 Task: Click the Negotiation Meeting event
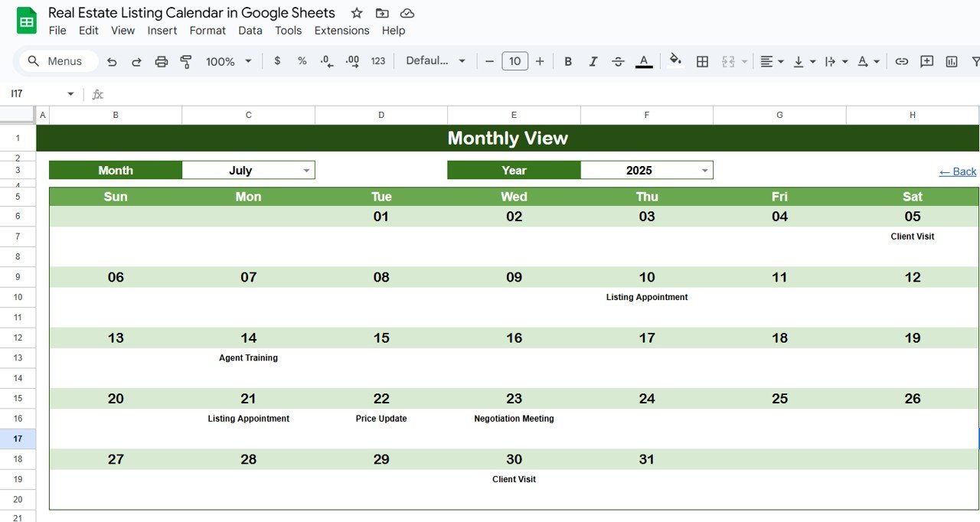click(514, 419)
